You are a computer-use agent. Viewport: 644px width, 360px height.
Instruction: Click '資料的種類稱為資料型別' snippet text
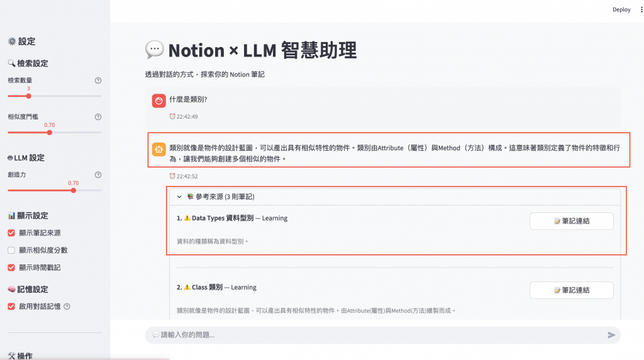pyautogui.click(x=213, y=241)
